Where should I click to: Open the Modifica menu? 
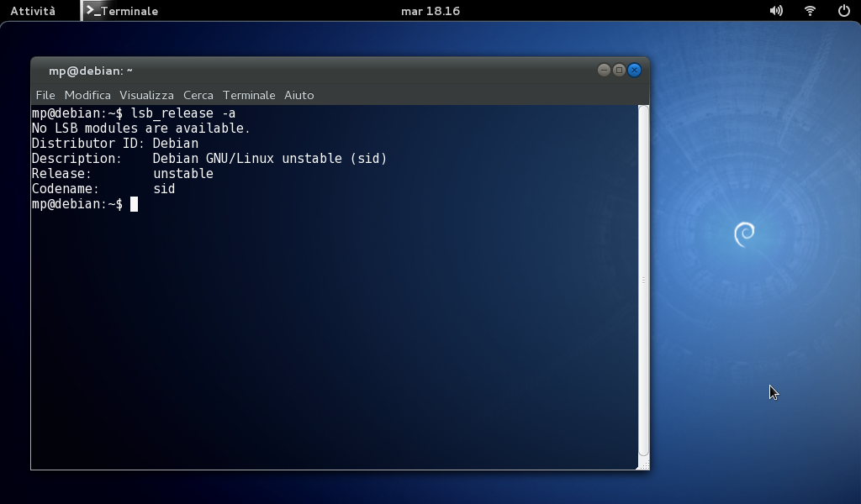[87, 95]
